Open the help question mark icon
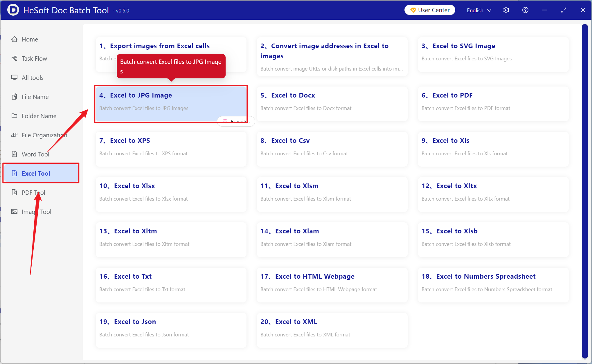 tap(525, 10)
